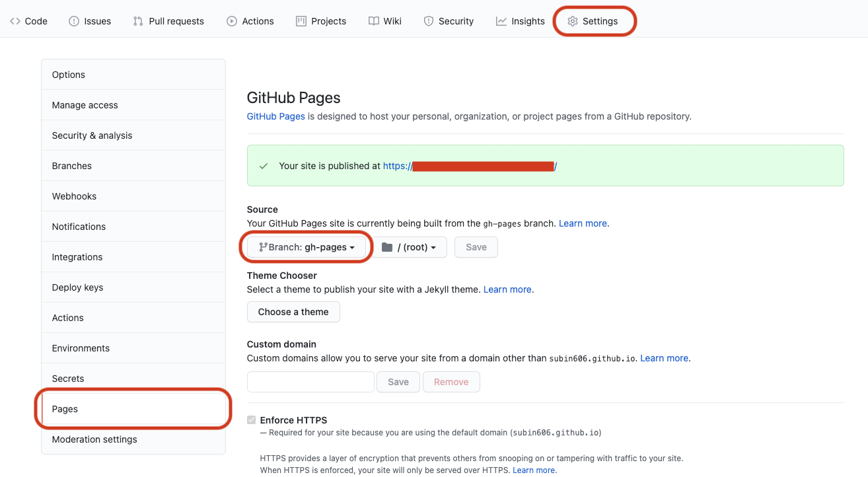Open Integrations settings
868x477 pixels.
pos(133,257)
